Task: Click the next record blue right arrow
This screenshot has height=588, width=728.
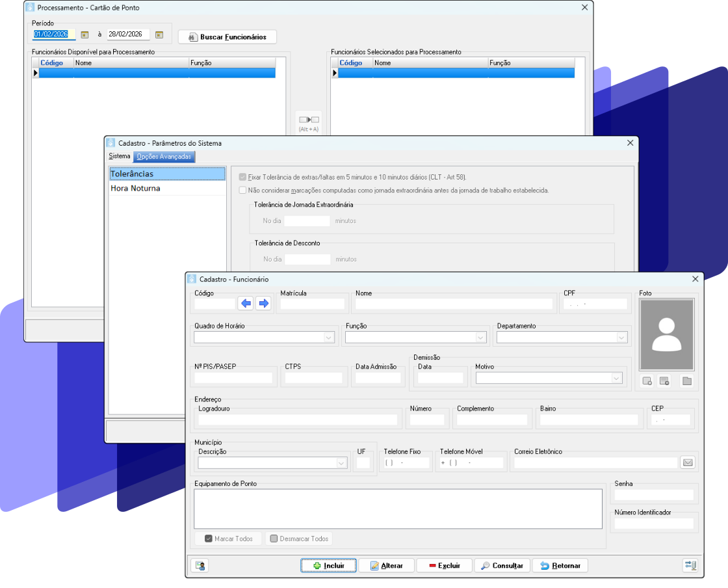Action: pos(263,303)
